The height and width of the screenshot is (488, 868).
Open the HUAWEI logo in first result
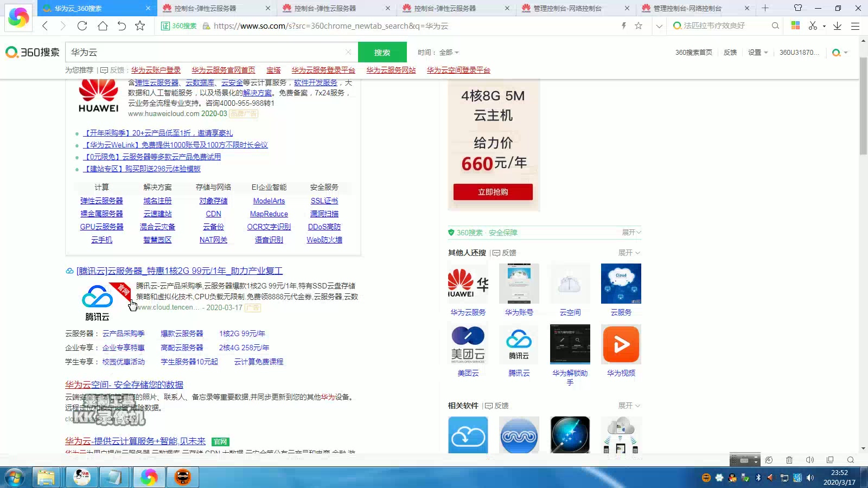pos(98,96)
